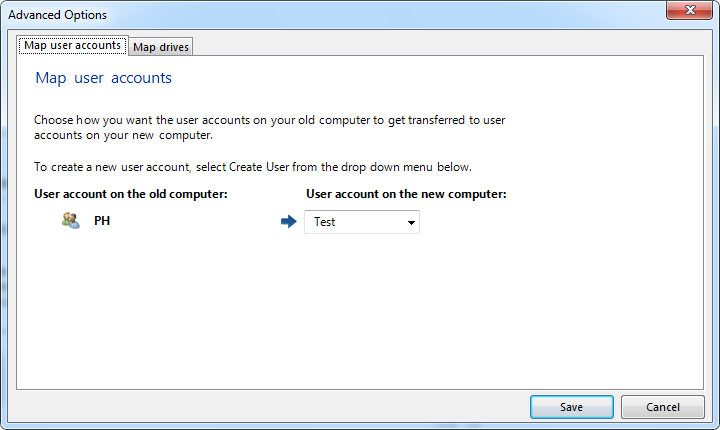Click the PH user account icon
720x430 pixels.
pos(71,221)
